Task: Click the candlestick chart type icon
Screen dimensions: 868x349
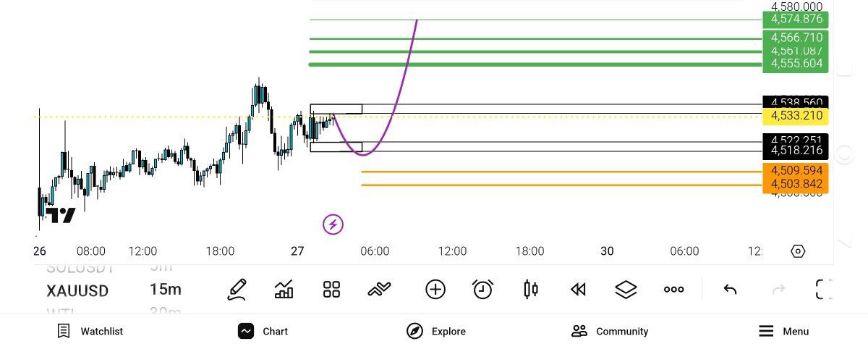Action: tap(530, 290)
